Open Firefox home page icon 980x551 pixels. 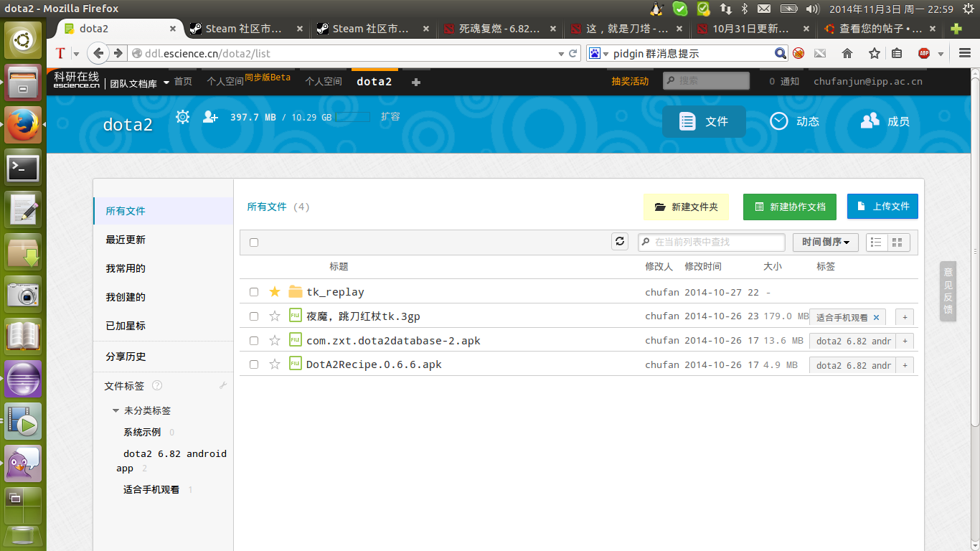pos(847,54)
